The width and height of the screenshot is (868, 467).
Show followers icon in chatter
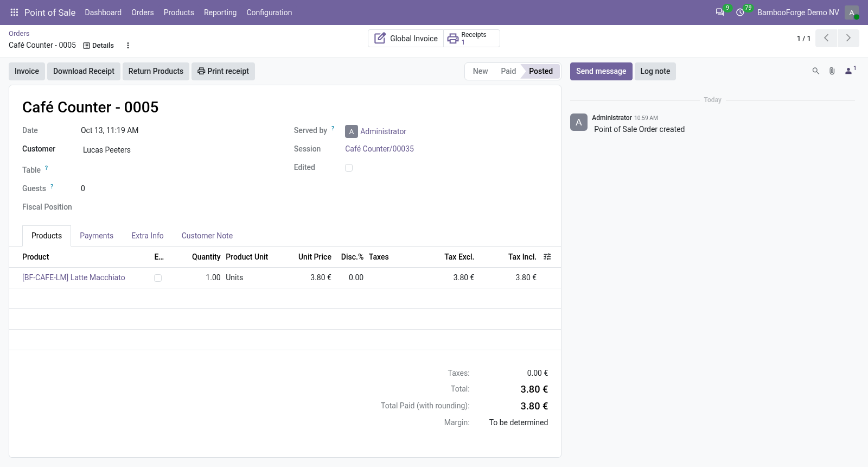[850, 71]
